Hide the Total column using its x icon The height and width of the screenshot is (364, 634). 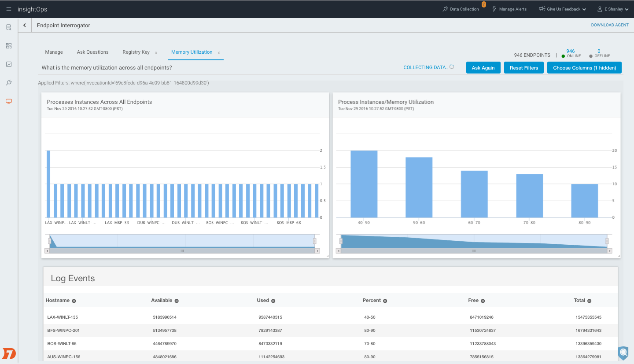(x=589, y=301)
